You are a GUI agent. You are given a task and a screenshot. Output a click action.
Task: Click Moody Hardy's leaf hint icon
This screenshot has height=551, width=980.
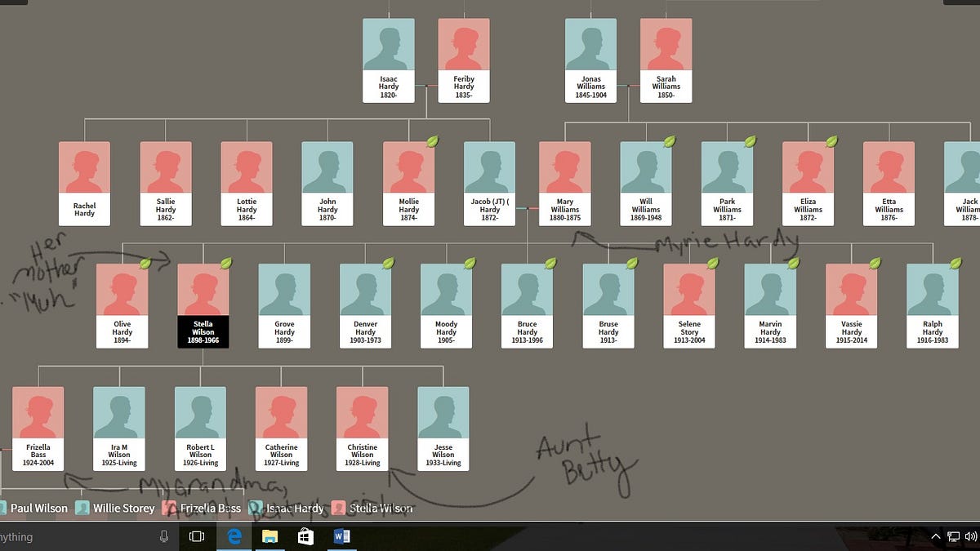pyautogui.click(x=470, y=264)
